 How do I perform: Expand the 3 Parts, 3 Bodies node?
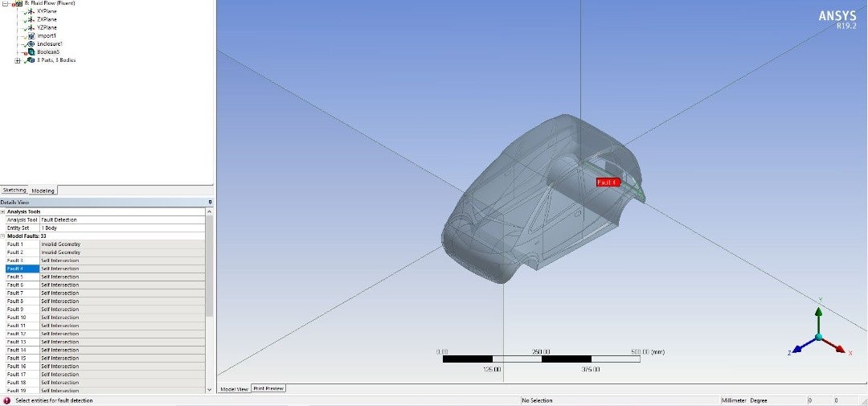18,60
